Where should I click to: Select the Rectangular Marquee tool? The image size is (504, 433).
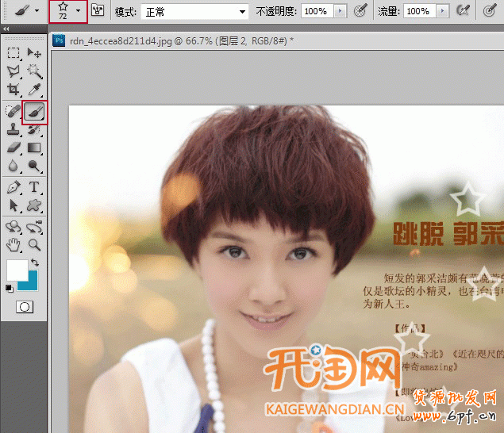[14, 53]
